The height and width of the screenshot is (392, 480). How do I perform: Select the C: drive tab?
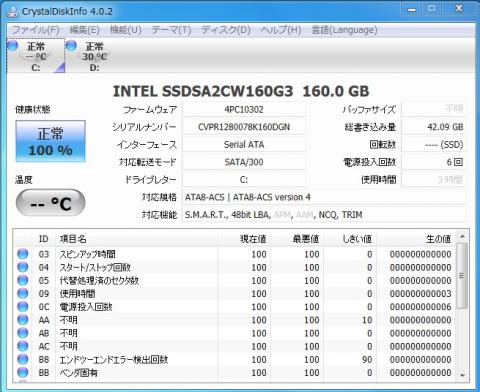tap(36, 56)
